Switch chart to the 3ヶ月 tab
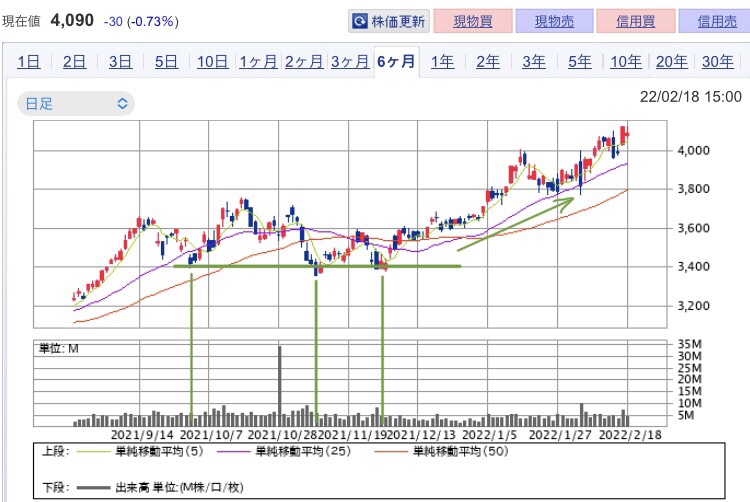750x502 pixels. pyautogui.click(x=350, y=62)
